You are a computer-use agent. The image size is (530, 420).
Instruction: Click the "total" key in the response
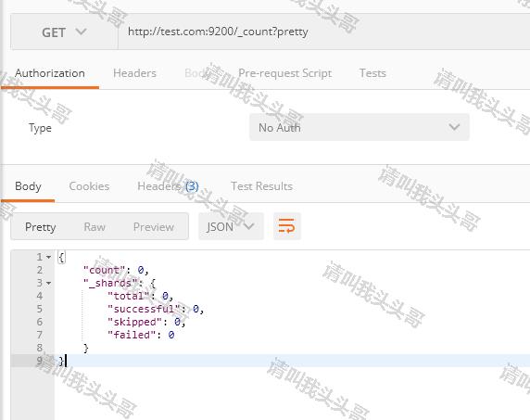tap(129, 296)
